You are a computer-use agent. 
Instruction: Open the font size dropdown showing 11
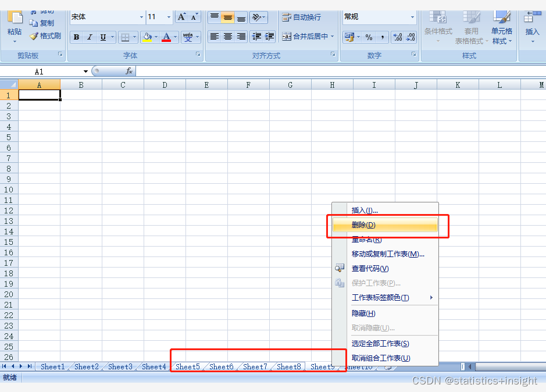point(169,17)
